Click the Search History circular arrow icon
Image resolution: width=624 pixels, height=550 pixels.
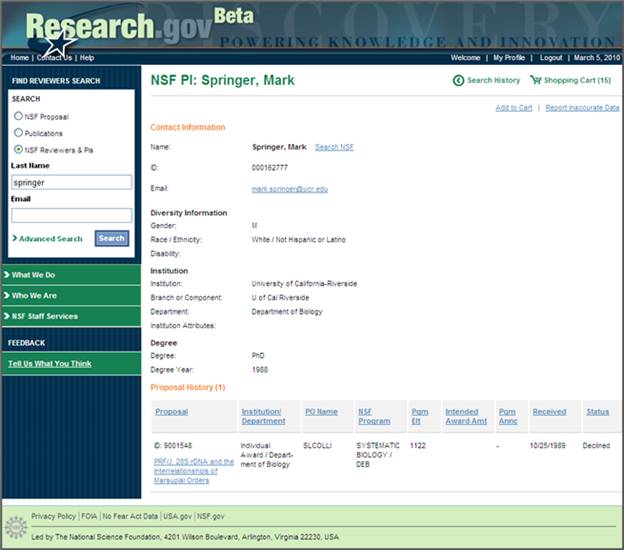coord(459,80)
